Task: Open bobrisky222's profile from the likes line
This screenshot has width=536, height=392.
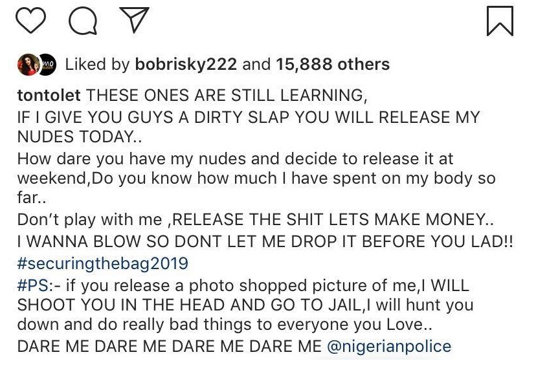Action: click(x=185, y=65)
